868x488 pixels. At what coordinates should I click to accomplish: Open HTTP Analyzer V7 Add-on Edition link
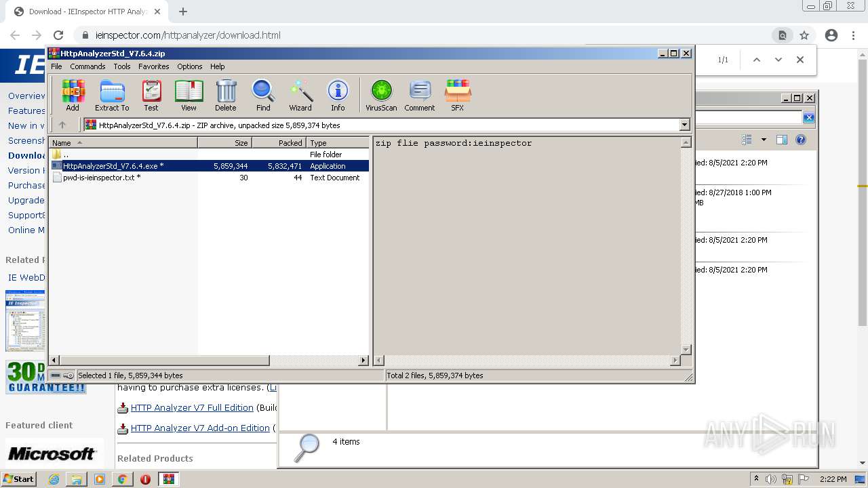click(200, 428)
